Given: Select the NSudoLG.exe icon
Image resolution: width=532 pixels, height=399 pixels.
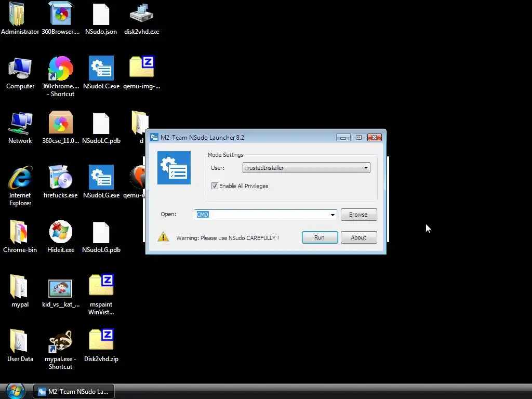Looking at the screenshot, I should 101,177.
